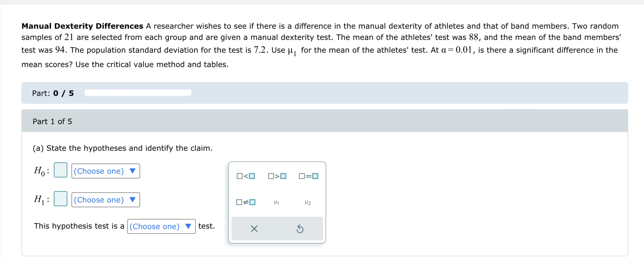
Task: Insert the μ2 symbol
Action: point(308,202)
